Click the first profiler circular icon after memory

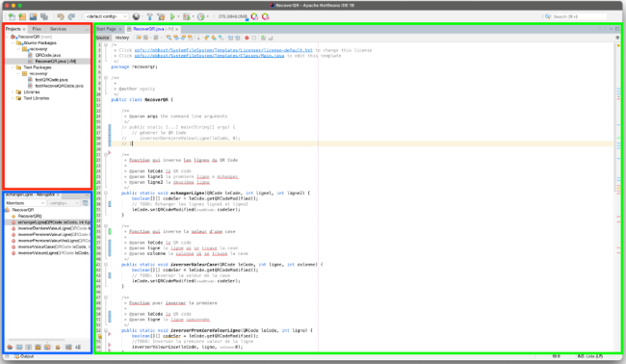tap(254, 16)
